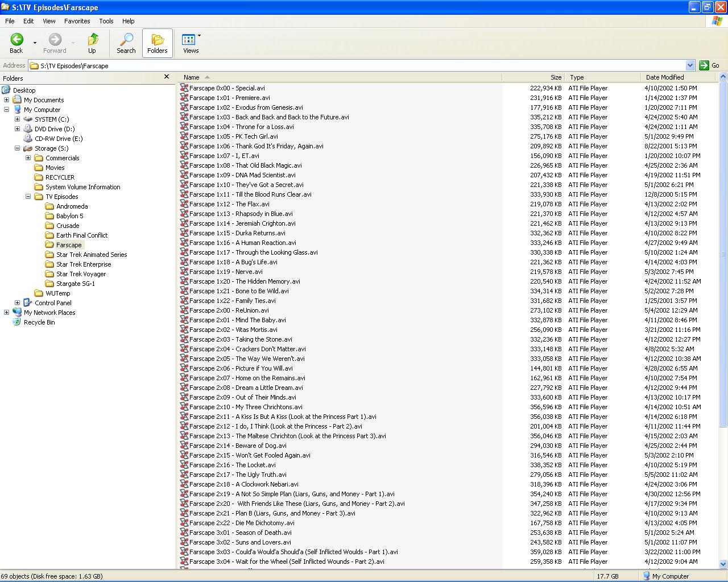Click file icon for Farscape 1x19 - Nerve.avi
728x582 pixels.
coord(184,272)
